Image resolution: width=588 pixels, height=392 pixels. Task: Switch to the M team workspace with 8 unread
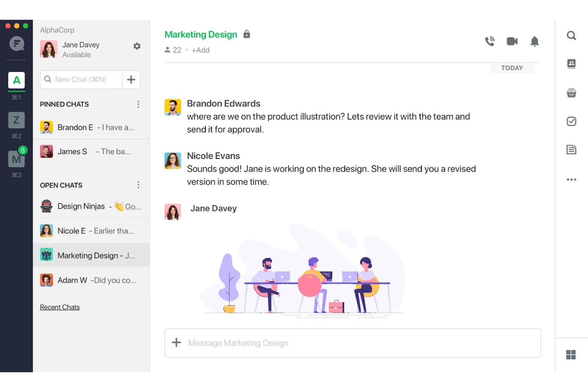(16, 158)
